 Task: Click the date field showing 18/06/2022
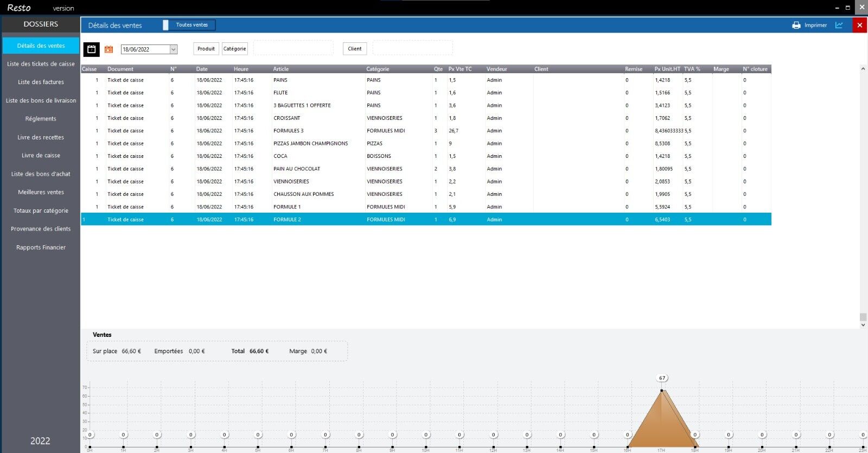[144, 49]
